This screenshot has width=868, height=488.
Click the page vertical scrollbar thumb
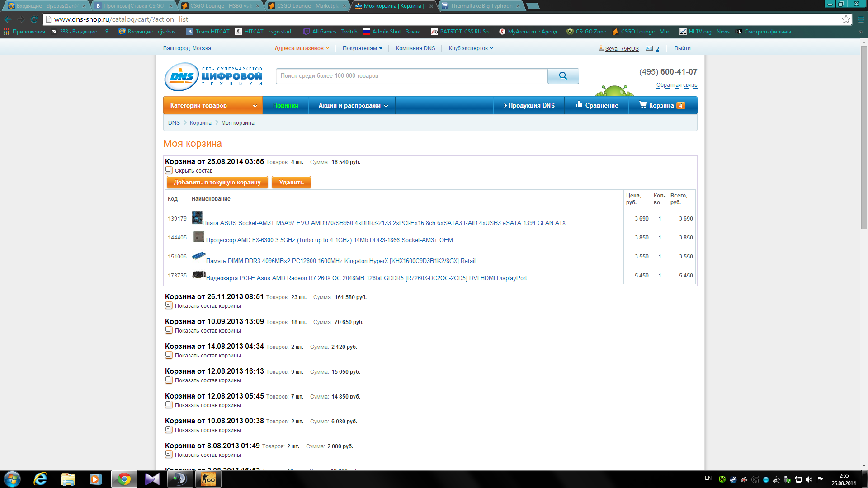click(864, 138)
